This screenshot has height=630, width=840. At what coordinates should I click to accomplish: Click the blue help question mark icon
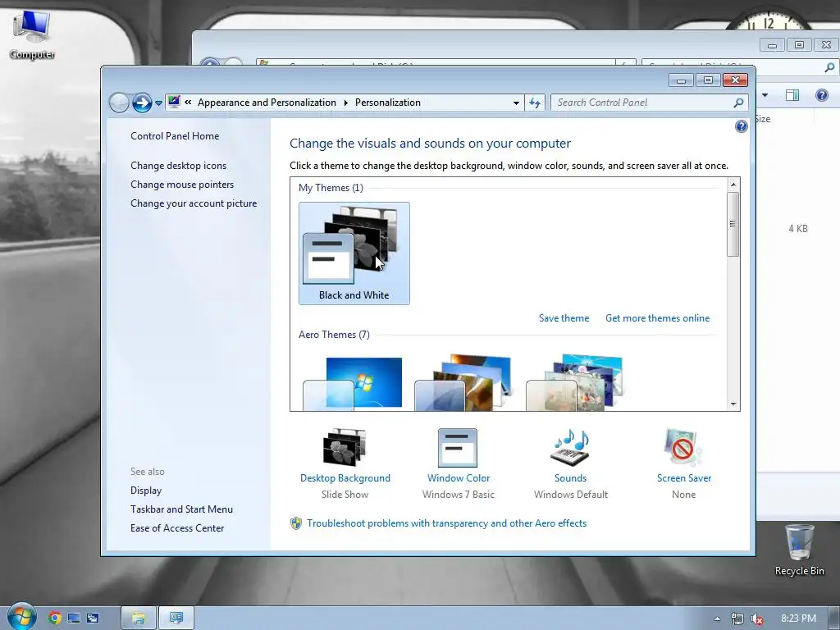pyautogui.click(x=741, y=126)
